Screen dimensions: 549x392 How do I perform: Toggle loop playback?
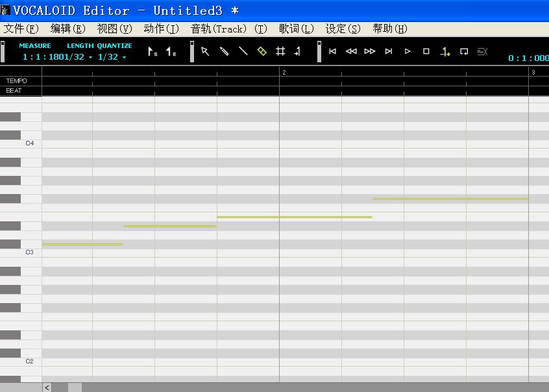pyautogui.click(x=464, y=52)
